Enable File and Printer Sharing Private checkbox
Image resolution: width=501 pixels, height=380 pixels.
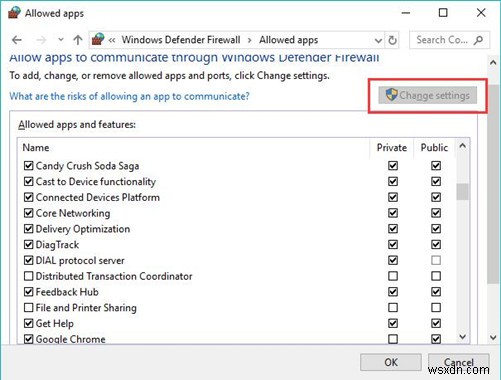point(393,307)
